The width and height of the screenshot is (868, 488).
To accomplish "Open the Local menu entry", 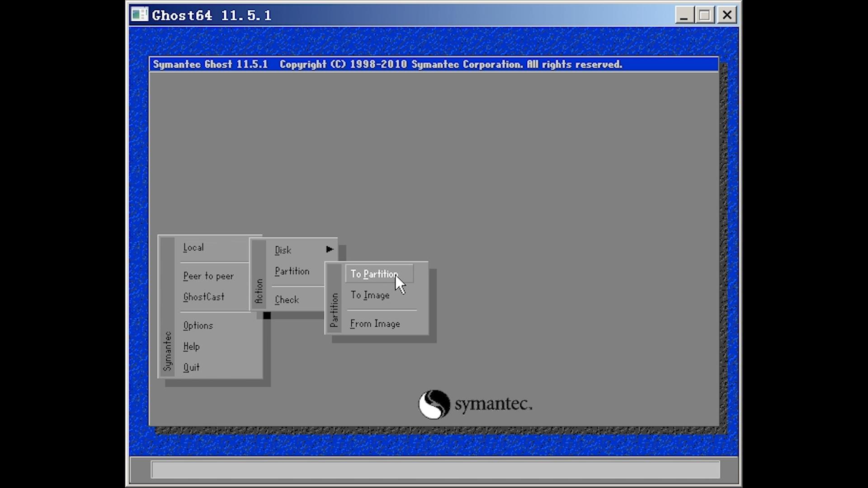I will (x=193, y=247).
